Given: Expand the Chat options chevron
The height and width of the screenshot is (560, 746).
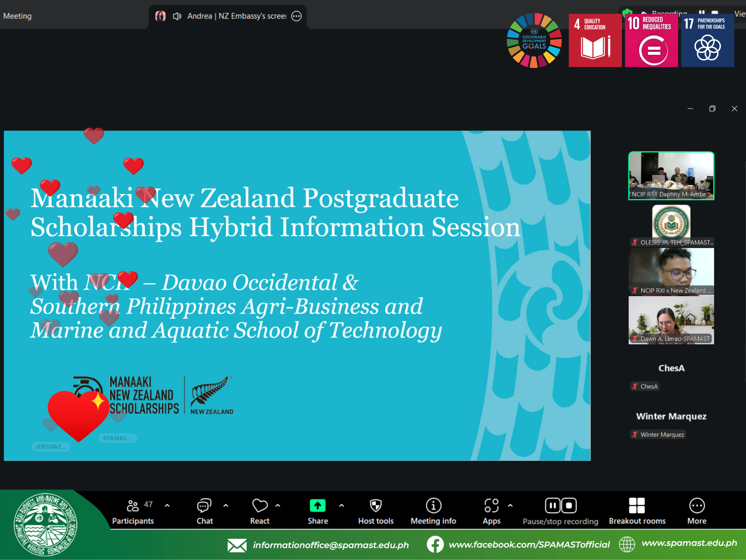Looking at the screenshot, I should (226, 506).
